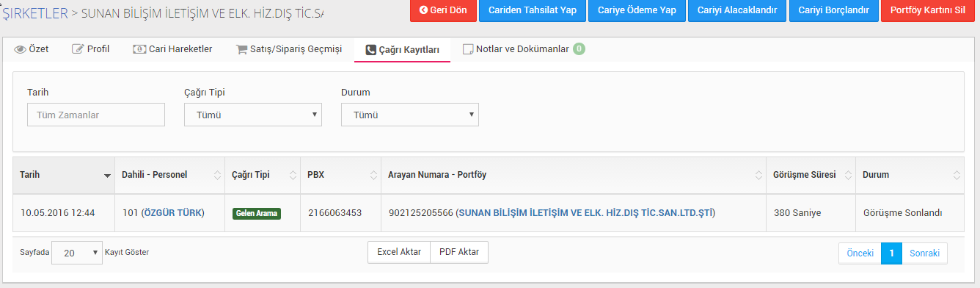Delete portfolio with Portföy Kartını Sil
The image size is (980, 288).
point(927,11)
